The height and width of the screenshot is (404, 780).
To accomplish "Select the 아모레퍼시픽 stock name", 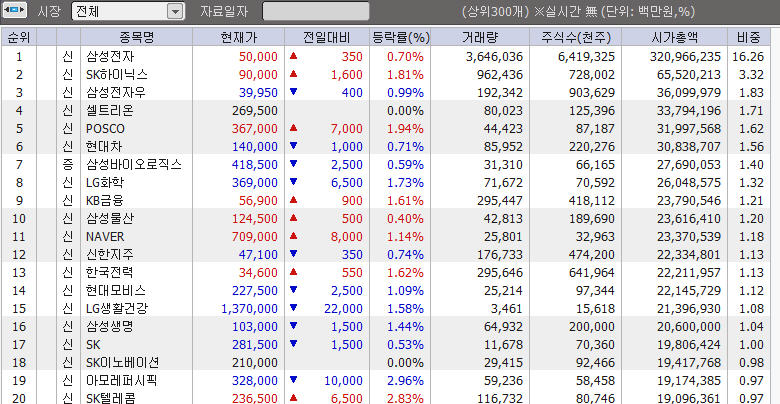I will pyautogui.click(x=122, y=380).
